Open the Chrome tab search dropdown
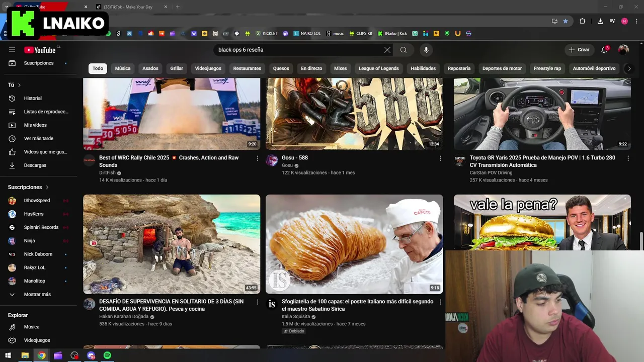The width and height of the screenshot is (644, 362). tap(7, 7)
